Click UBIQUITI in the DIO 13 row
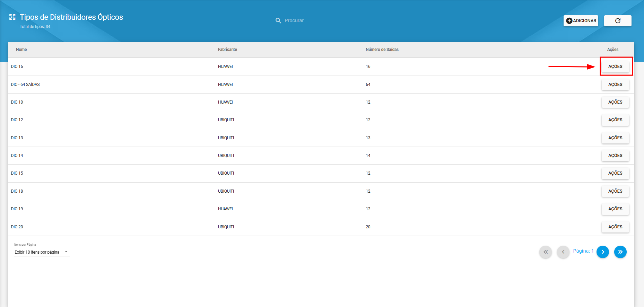Viewport: 644px width, 307px height. click(x=226, y=138)
